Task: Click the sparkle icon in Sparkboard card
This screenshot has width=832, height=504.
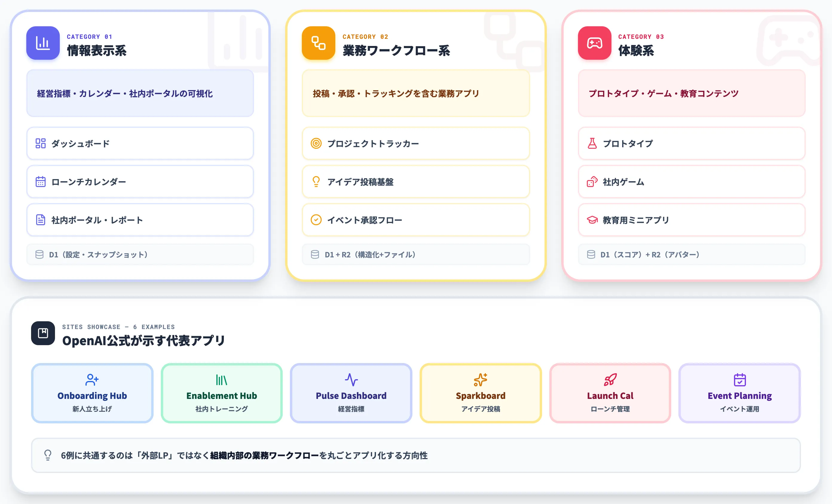Action: [481, 379]
